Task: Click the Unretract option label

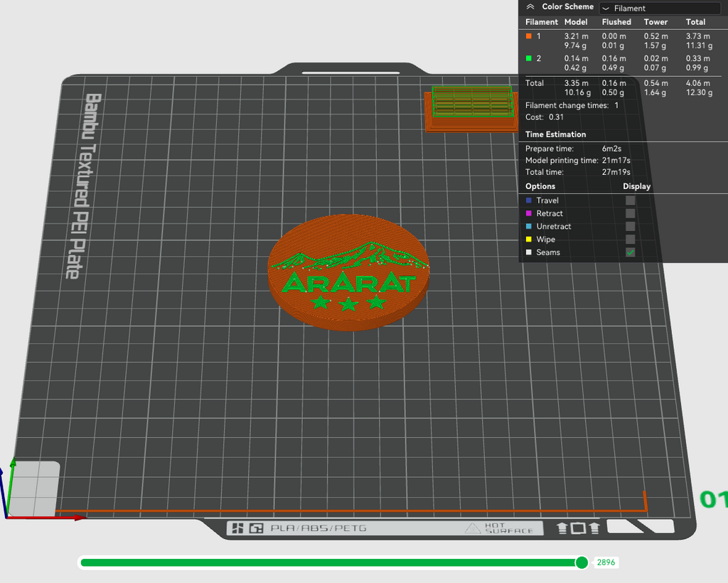Action: point(553,226)
